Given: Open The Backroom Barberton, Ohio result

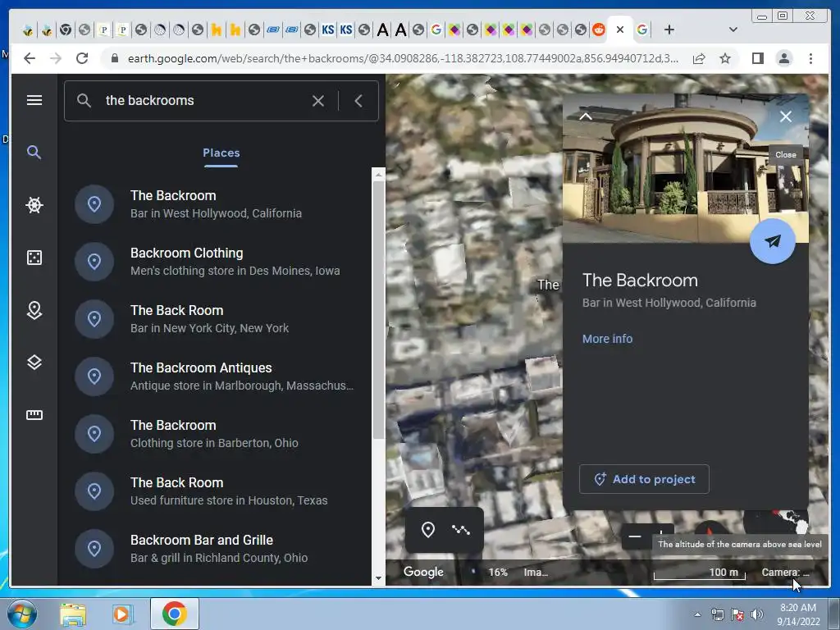Looking at the screenshot, I should (x=218, y=433).
